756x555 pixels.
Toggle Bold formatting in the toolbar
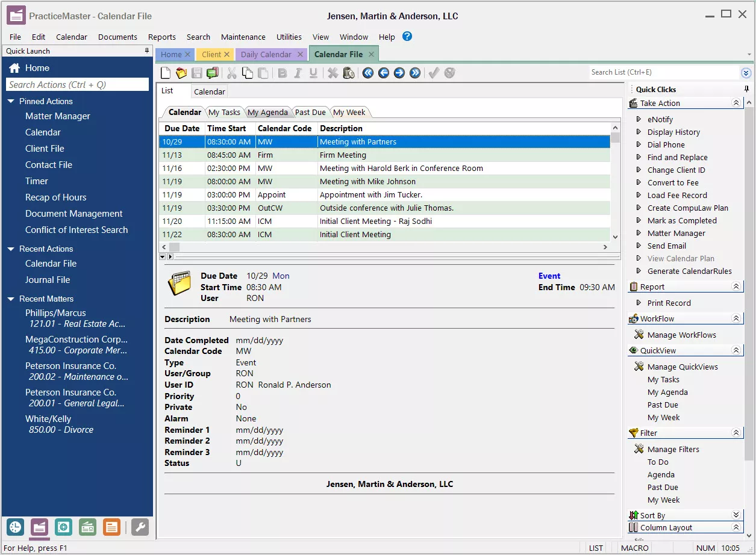pos(282,73)
